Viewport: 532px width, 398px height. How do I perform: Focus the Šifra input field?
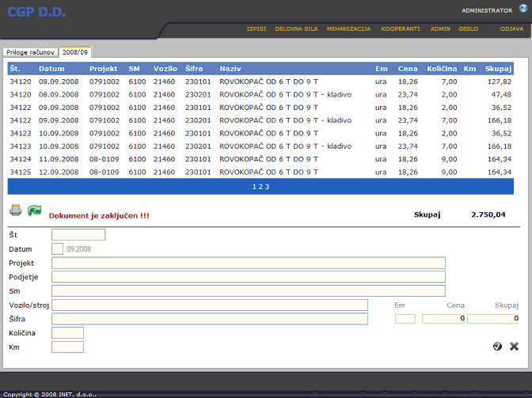210,319
